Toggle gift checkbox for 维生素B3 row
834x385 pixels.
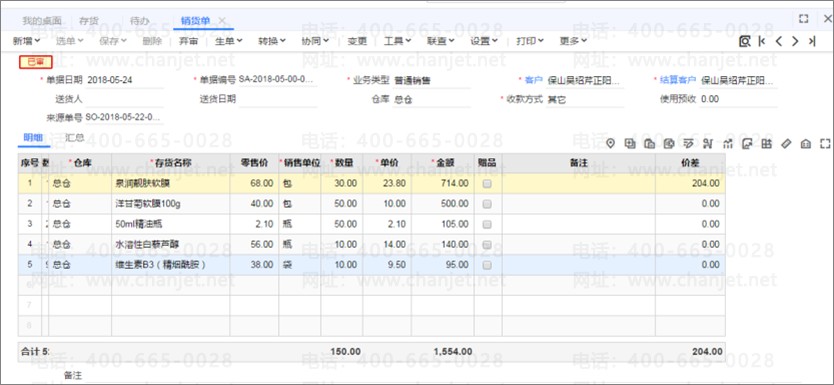coord(487,265)
